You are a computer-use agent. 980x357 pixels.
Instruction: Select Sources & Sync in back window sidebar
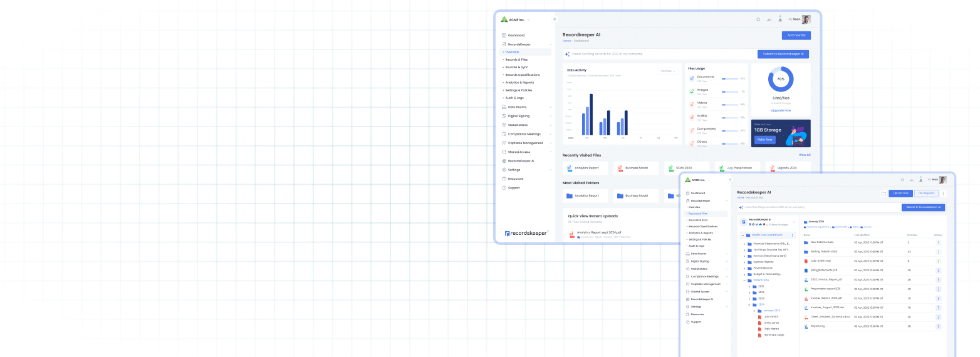[517, 67]
